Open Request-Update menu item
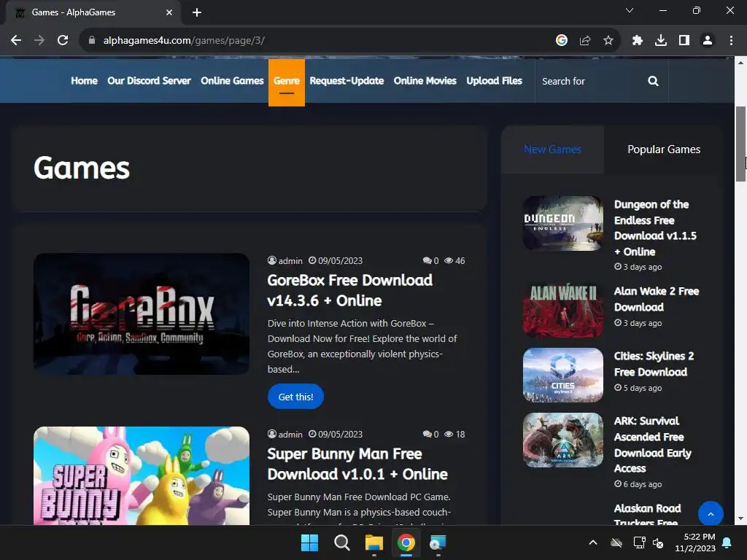Image resolution: width=747 pixels, height=560 pixels. click(x=347, y=81)
